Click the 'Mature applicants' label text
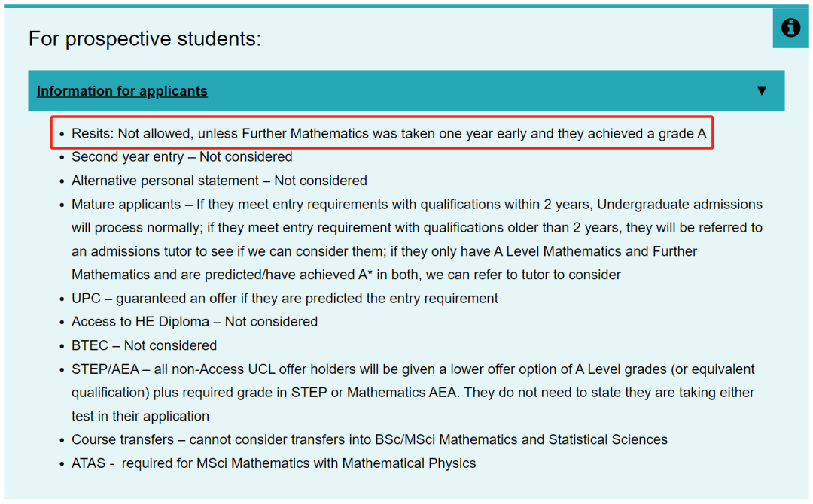The image size is (813, 504). (x=126, y=205)
